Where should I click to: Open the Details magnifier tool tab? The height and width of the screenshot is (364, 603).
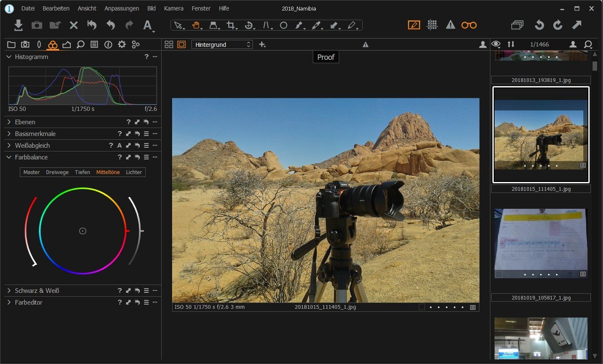pyautogui.click(x=80, y=44)
